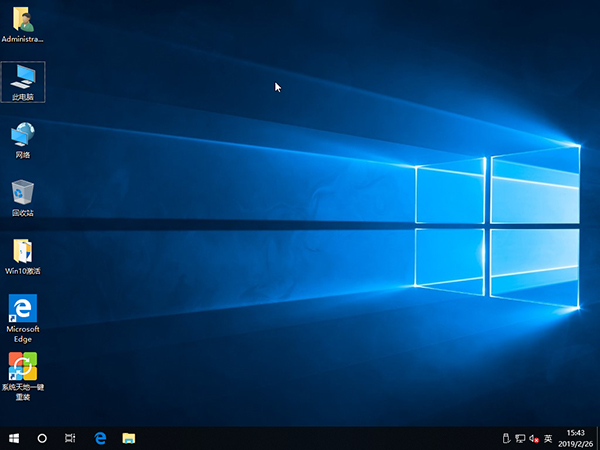Select the 网络 desktop icon
Viewport: 600px width, 450px height.
pyautogui.click(x=23, y=140)
